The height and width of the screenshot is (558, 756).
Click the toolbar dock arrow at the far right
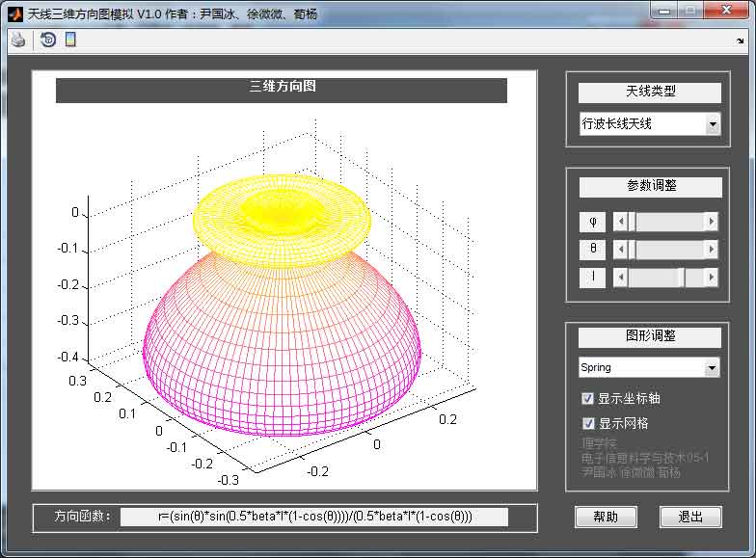point(741,41)
